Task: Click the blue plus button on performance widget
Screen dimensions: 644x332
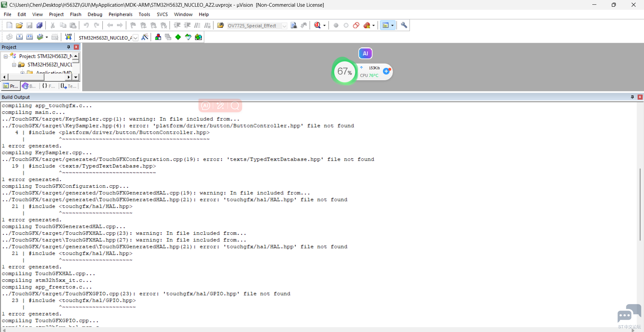Action: coord(387,71)
